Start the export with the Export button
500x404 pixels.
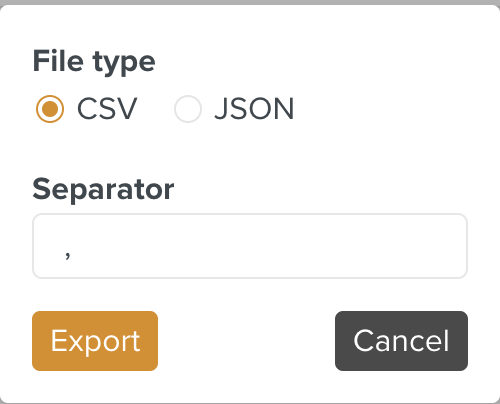pos(95,341)
